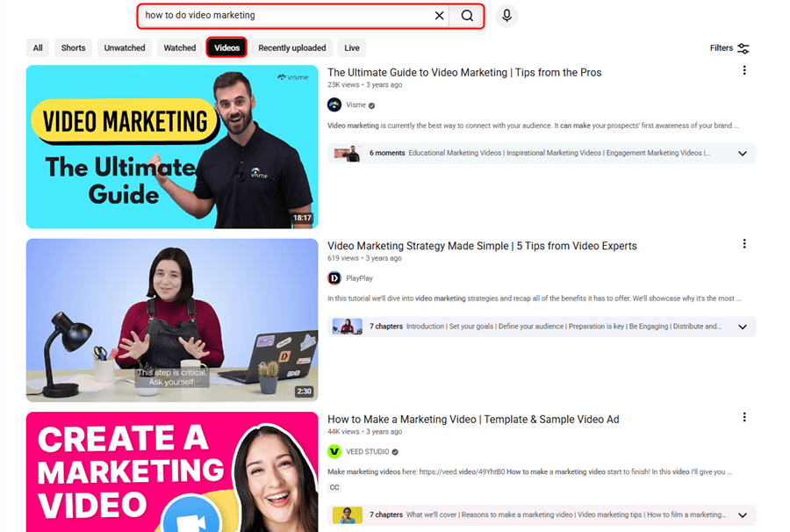Open How to Make a Marketing Video title

pyautogui.click(x=473, y=419)
